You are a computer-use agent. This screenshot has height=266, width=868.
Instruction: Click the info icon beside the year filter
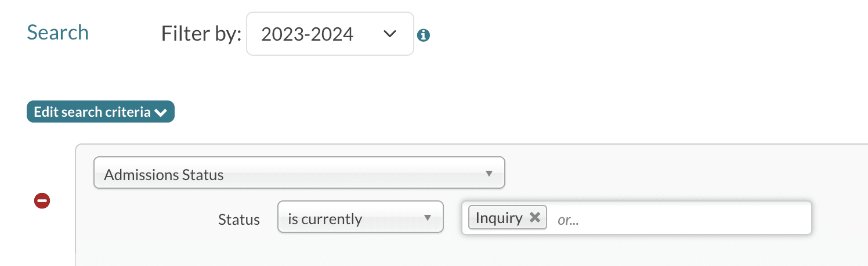click(x=424, y=35)
